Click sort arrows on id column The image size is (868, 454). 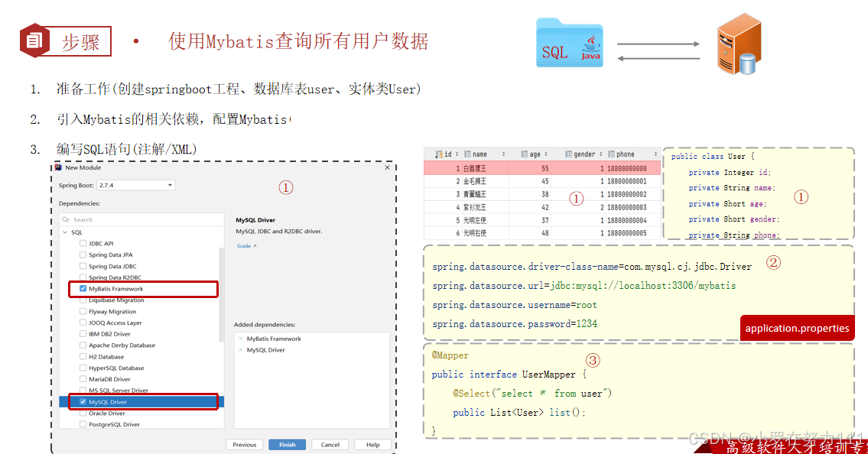[x=457, y=154]
